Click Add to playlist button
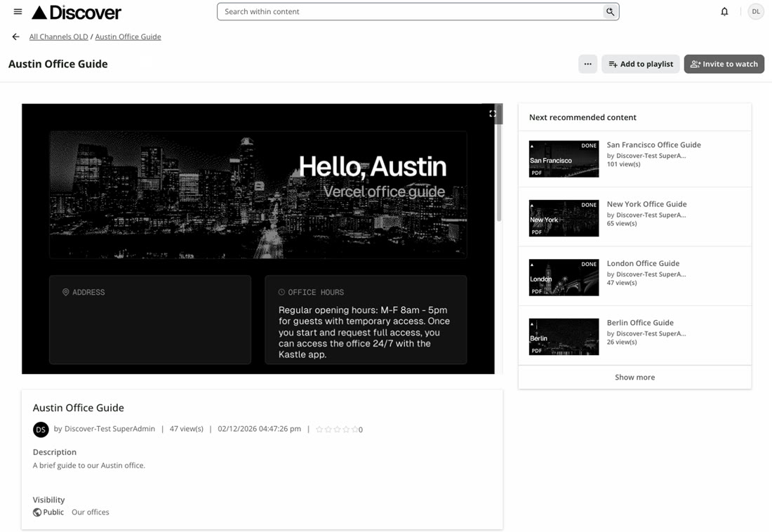772x532 pixels. click(641, 64)
